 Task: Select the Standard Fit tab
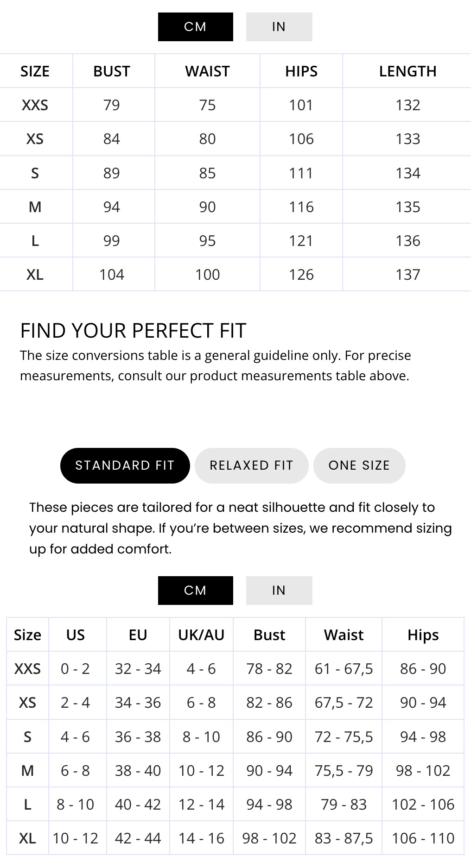point(125,465)
